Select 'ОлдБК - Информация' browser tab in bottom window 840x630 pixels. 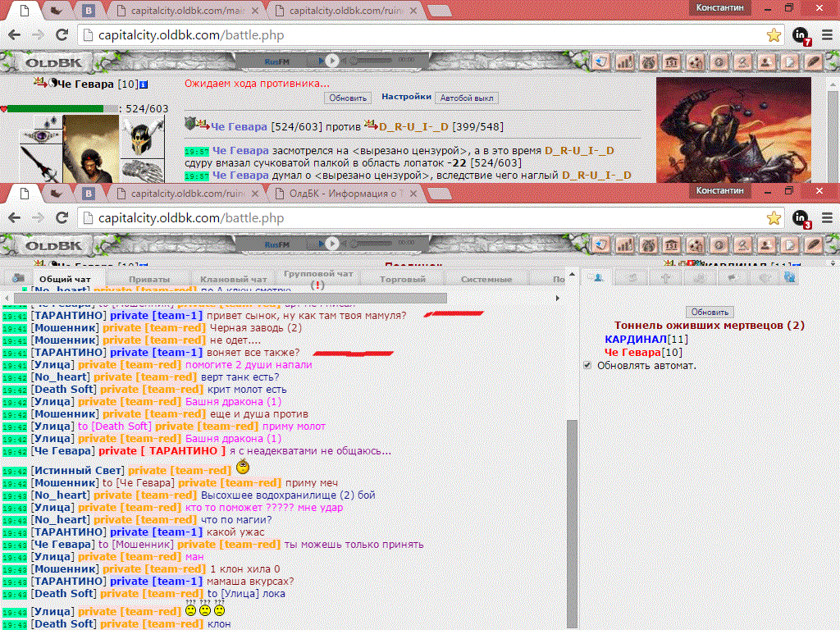[x=346, y=194]
